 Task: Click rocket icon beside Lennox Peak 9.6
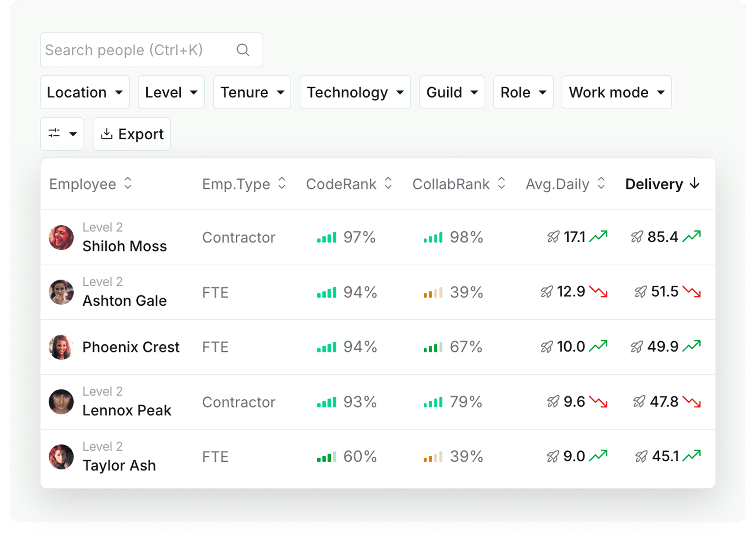pyautogui.click(x=553, y=402)
